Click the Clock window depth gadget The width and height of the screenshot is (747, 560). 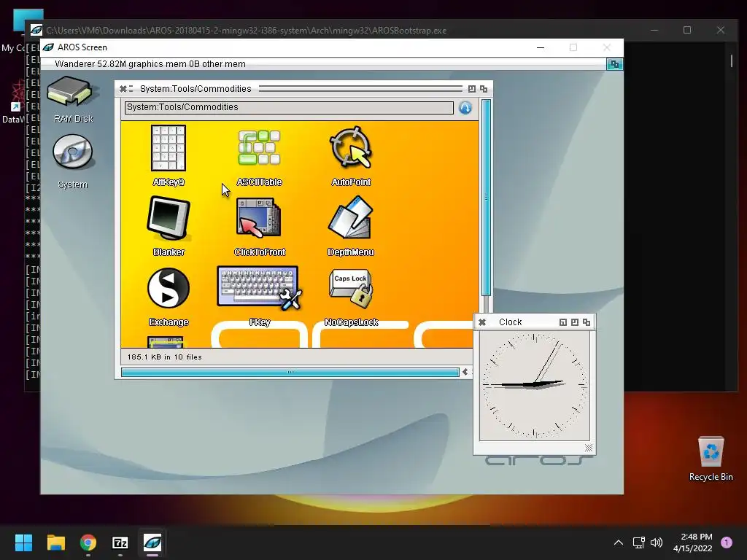[587, 322]
